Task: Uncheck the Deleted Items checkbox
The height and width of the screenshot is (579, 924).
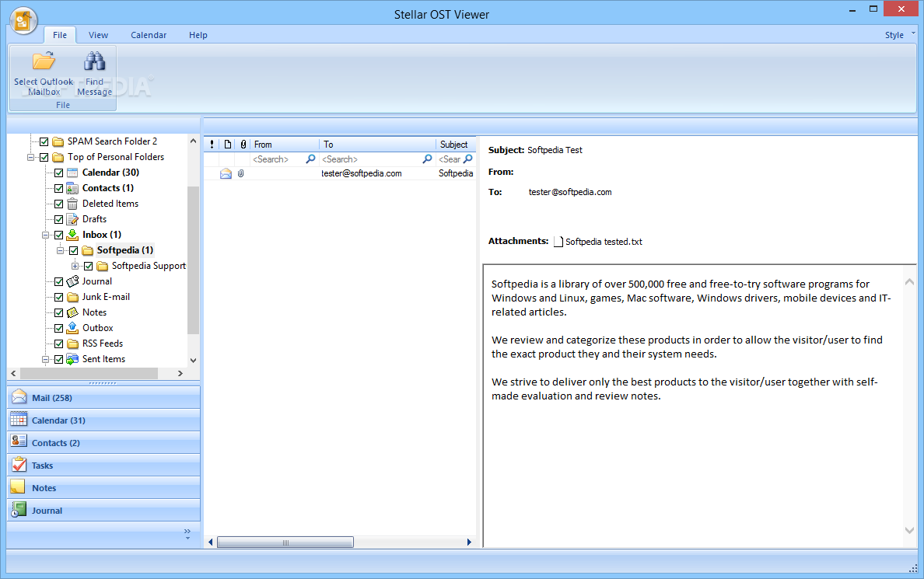Action: 59,204
